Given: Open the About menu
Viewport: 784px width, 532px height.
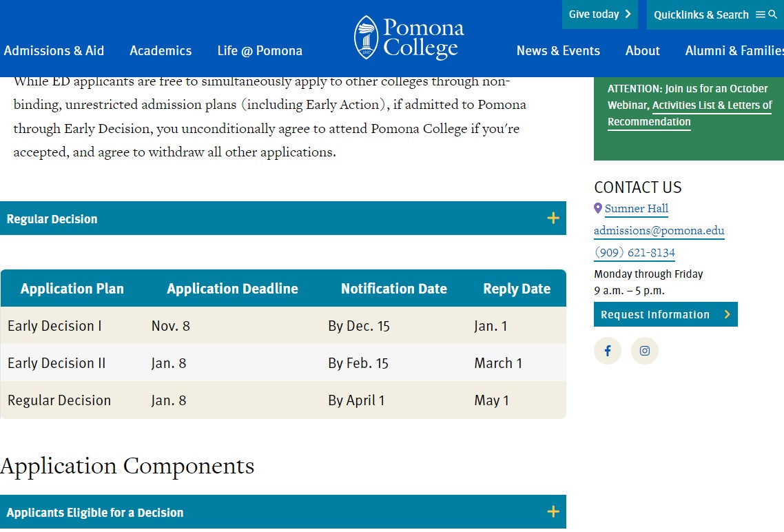Looking at the screenshot, I should point(643,50).
